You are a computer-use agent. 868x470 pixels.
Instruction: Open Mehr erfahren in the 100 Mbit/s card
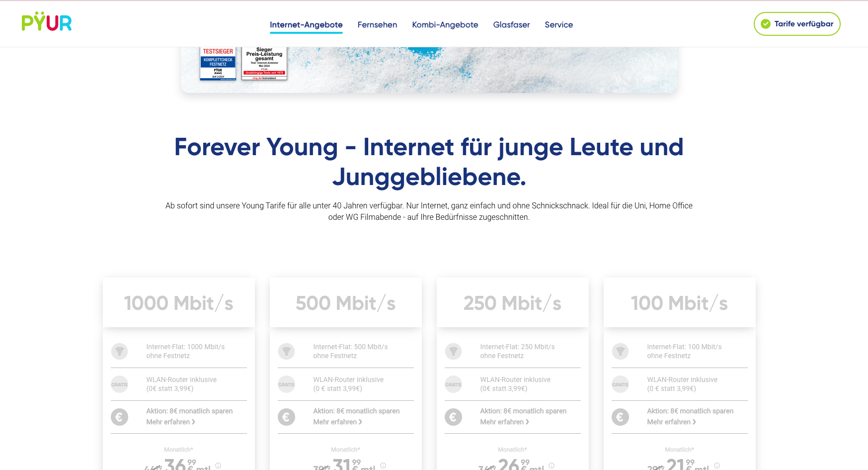(671, 422)
